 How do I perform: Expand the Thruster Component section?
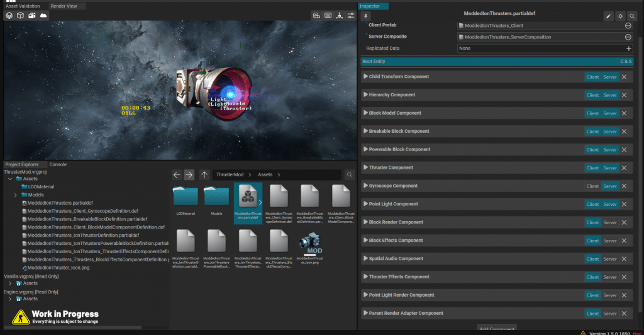click(365, 168)
